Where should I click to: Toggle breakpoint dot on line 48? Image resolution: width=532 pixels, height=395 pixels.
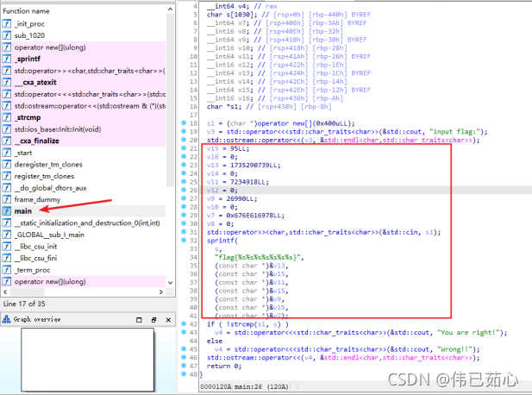(184, 374)
